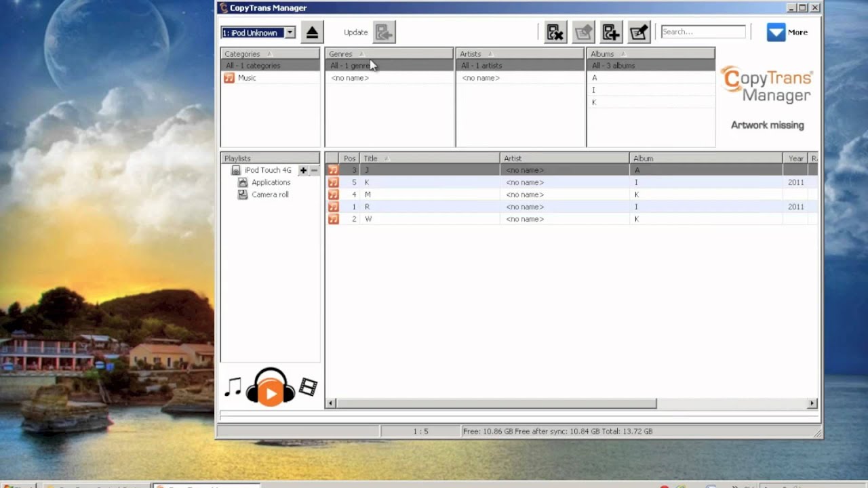868x488 pixels.
Task: Sort by the Artists column header
Action: tap(519, 54)
